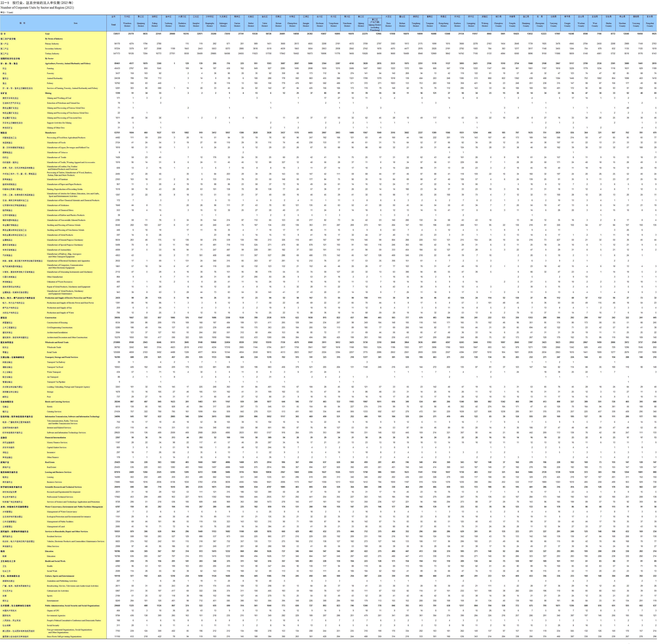Click the 'Animal Husbandry' row label
Screen dimensions: 668x644
pyautogui.click(x=55, y=78)
